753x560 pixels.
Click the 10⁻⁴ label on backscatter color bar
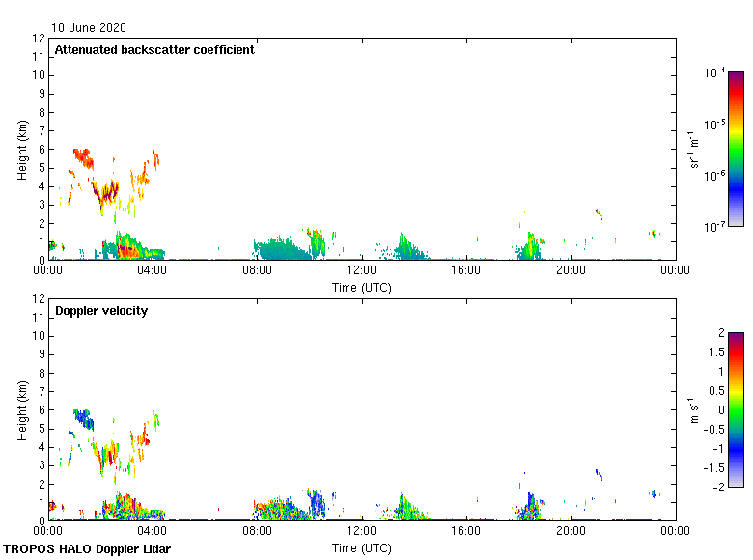click(x=714, y=72)
